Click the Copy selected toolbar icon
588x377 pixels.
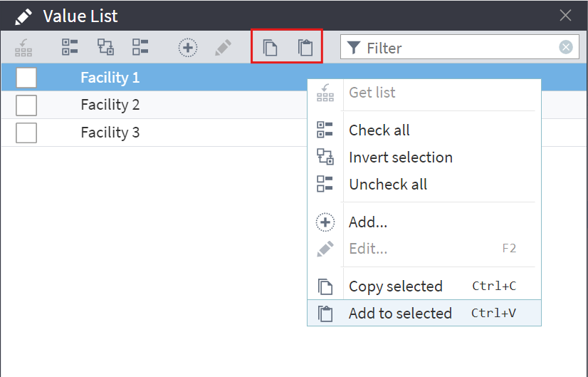click(x=270, y=48)
